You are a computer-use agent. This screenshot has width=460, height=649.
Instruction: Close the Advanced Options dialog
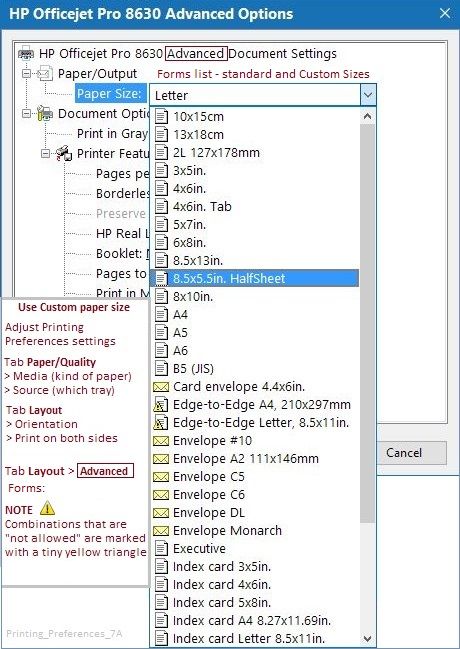click(x=445, y=13)
